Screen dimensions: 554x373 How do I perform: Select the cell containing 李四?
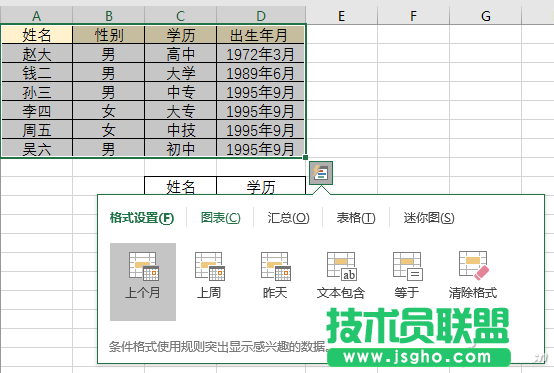point(37,111)
